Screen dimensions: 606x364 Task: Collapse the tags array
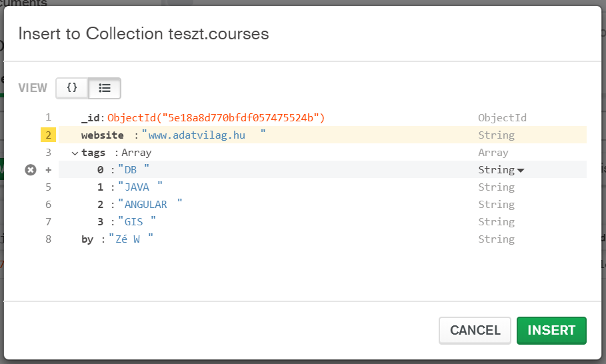[x=75, y=153]
